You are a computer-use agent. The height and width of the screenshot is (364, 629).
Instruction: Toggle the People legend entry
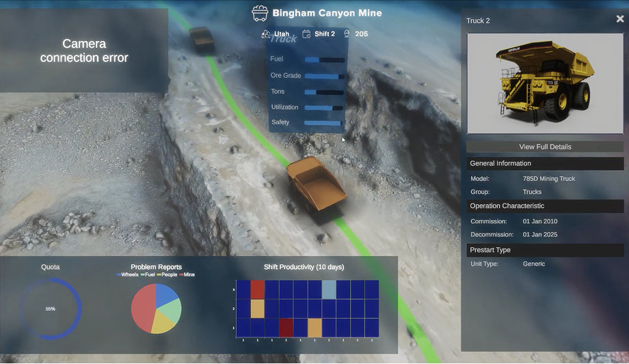pos(167,275)
